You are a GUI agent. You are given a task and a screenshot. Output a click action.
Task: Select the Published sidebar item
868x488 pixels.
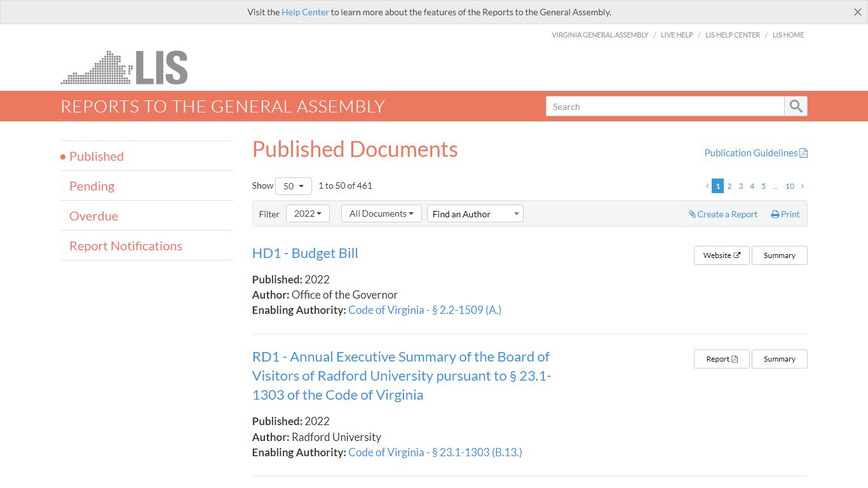pos(97,156)
